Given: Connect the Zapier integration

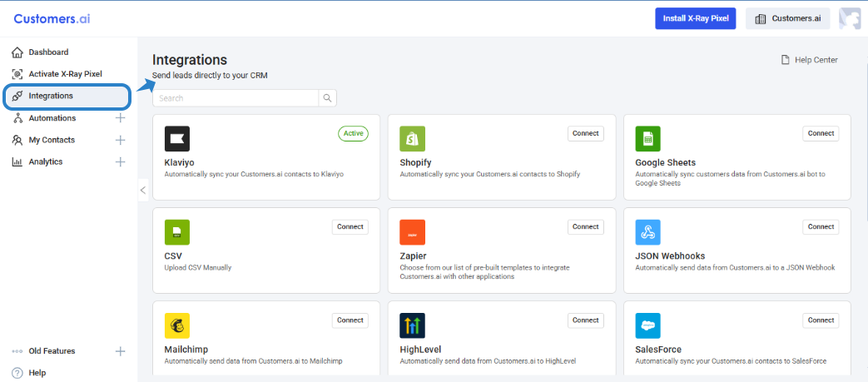Looking at the screenshot, I should pyautogui.click(x=586, y=227).
